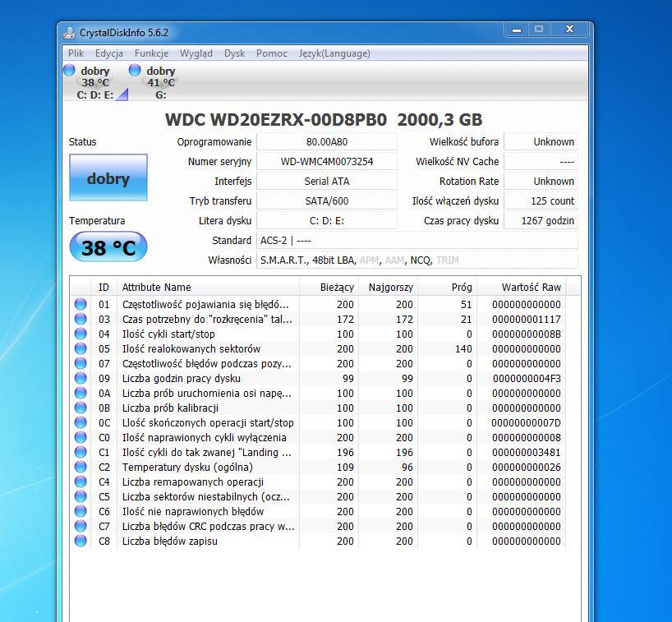Click the status orb for attribute C4

[81, 481]
